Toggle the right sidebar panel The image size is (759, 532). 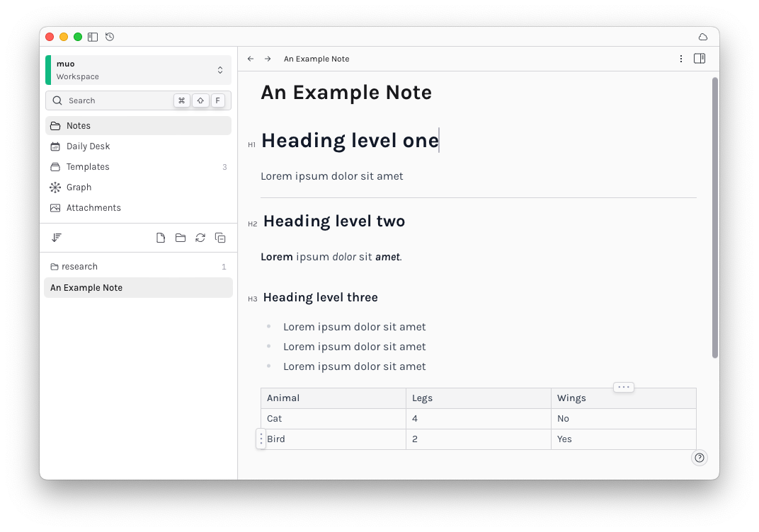click(x=700, y=59)
